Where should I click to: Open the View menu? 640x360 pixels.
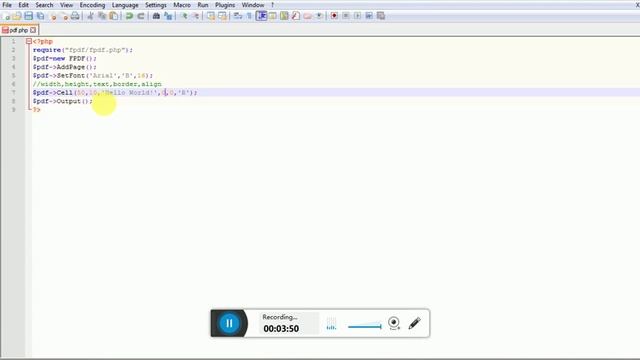pos(67,5)
